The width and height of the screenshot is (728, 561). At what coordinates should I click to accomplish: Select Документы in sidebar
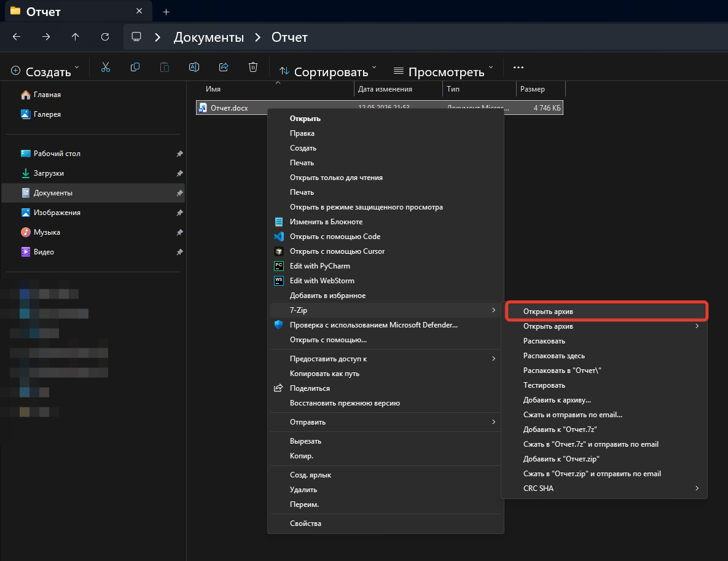[x=93, y=193]
